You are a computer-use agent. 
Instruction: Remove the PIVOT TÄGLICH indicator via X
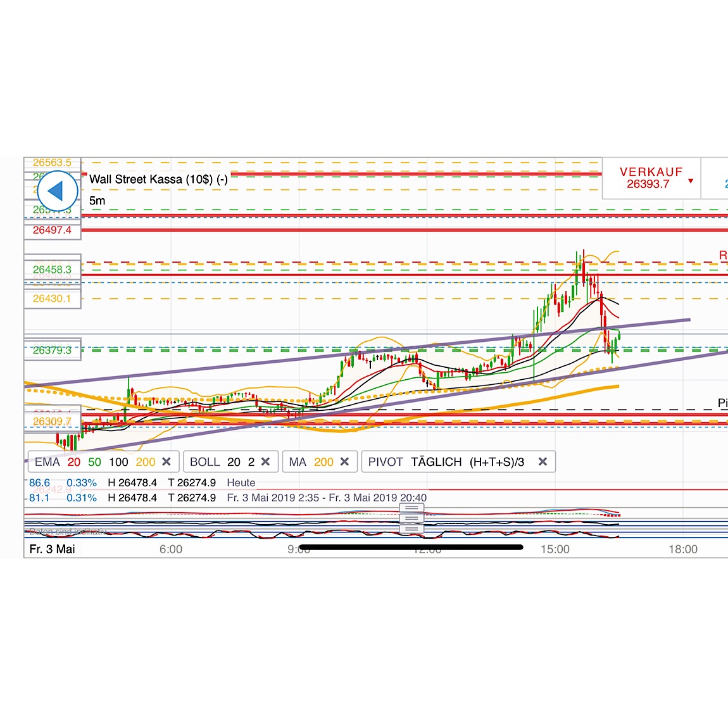point(543,461)
